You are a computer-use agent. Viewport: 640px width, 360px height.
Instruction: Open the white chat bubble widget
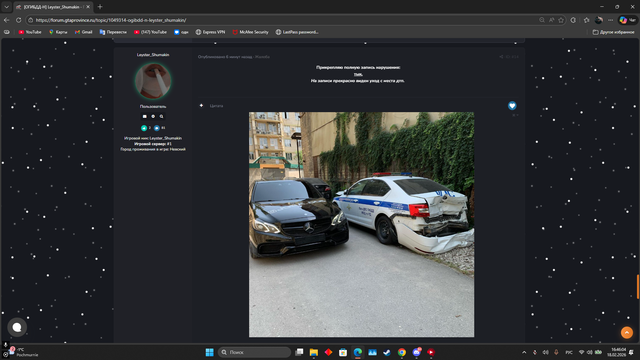[17, 327]
